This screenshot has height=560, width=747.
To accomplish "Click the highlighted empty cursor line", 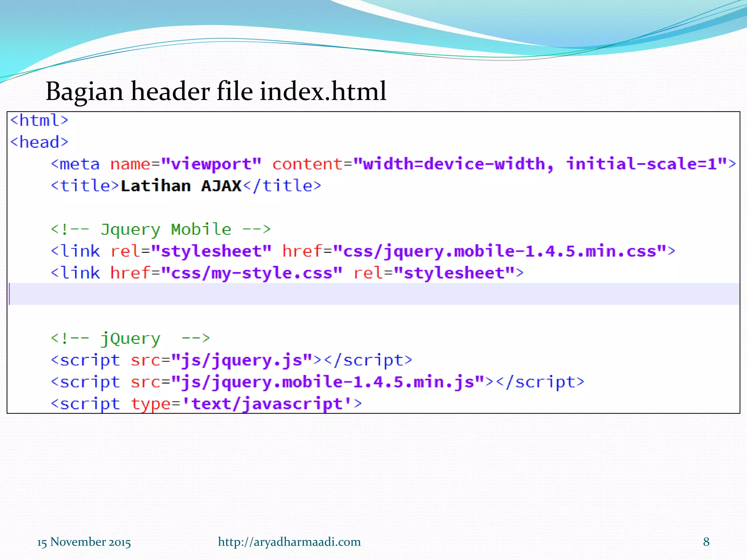I will (373, 294).
